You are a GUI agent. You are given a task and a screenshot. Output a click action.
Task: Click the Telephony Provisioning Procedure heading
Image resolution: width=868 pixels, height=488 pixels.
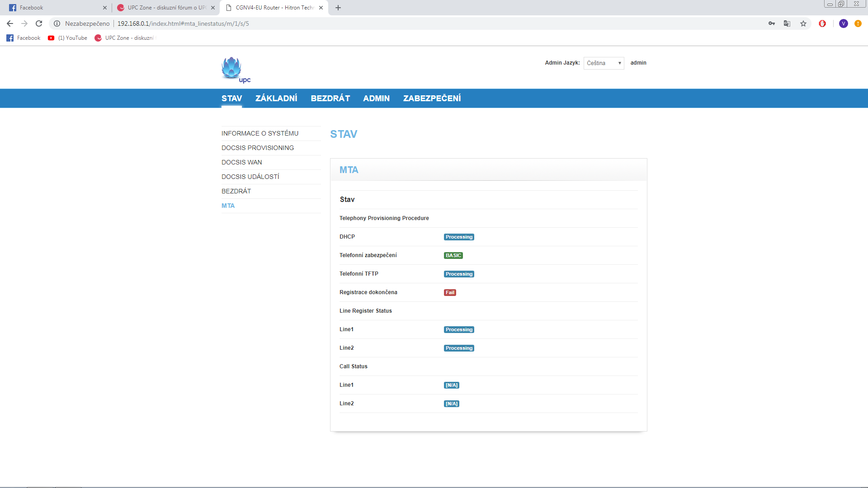point(384,218)
